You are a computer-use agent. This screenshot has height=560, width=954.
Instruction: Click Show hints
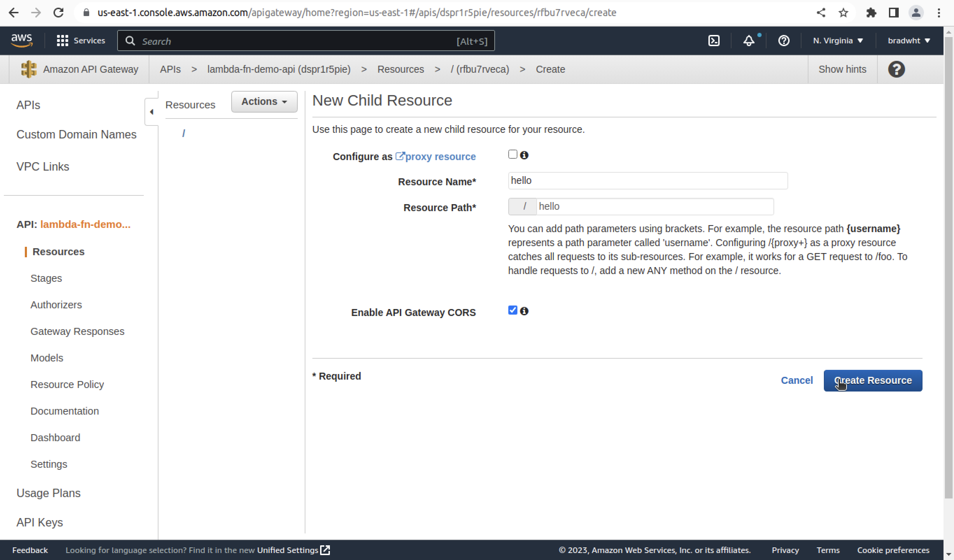click(842, 69)
